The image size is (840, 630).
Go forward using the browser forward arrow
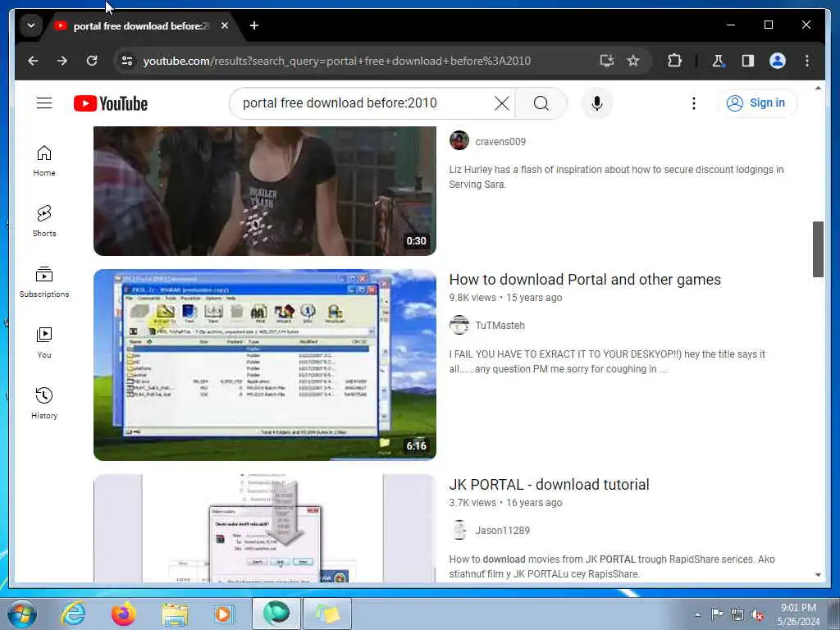point(62,61)
